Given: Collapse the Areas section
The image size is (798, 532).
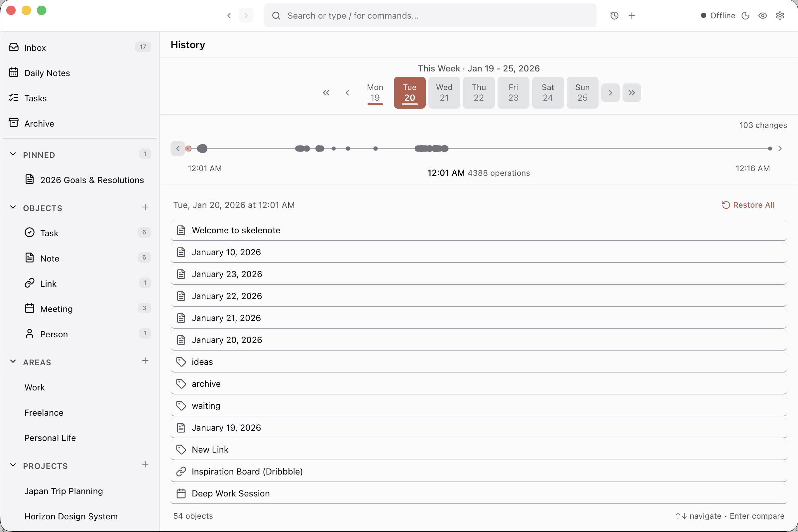Looking at the screenshot, I should [13, 362].
